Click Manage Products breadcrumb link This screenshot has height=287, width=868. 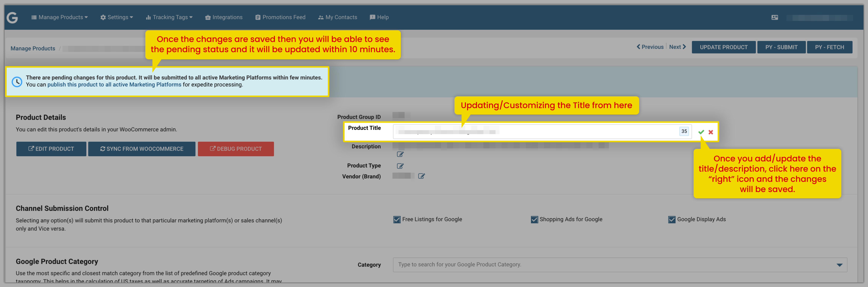click(33, 48)
